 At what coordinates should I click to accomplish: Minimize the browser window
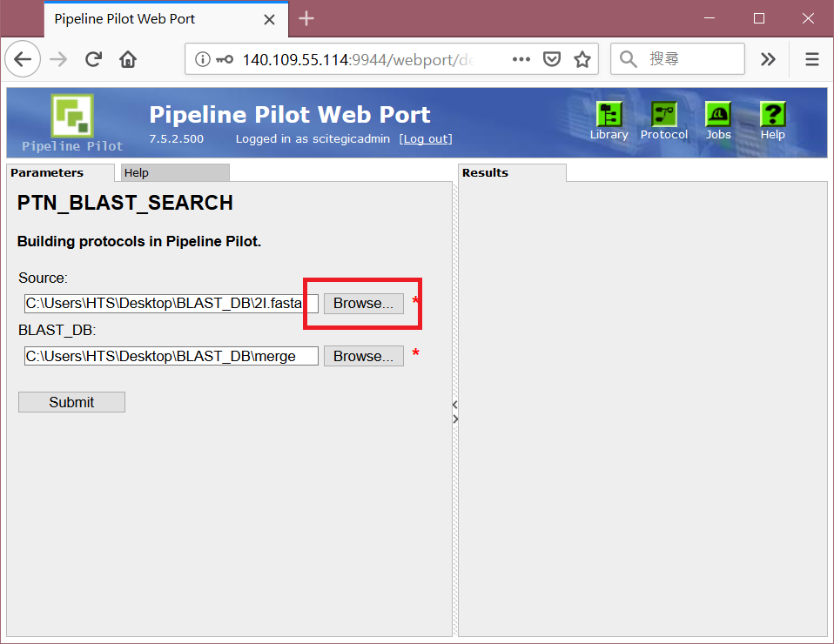pos(709,18)
